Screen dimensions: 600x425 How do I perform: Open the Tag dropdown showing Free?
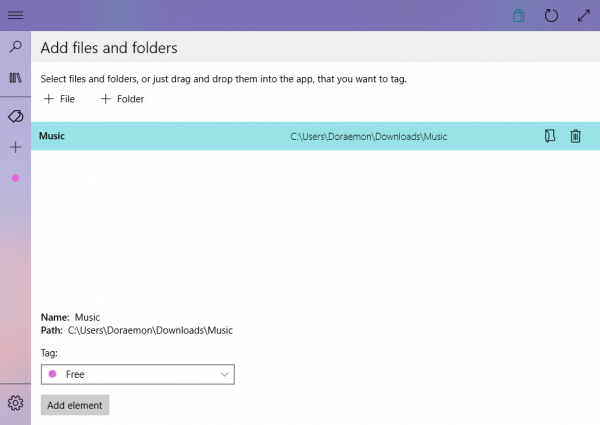tap(138, 374)
